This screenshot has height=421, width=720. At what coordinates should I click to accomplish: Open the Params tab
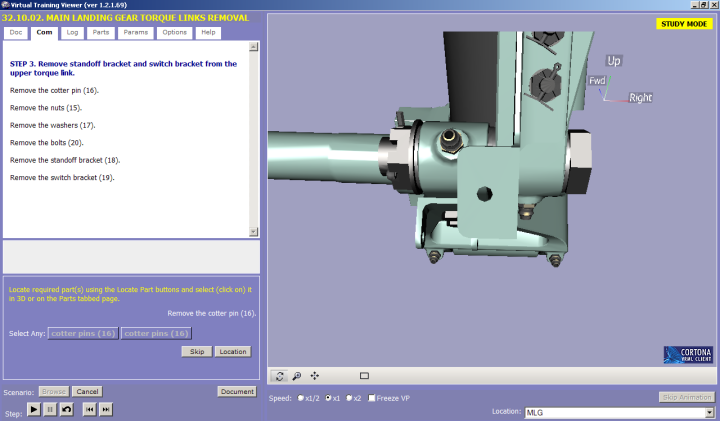tap(134, 33)
